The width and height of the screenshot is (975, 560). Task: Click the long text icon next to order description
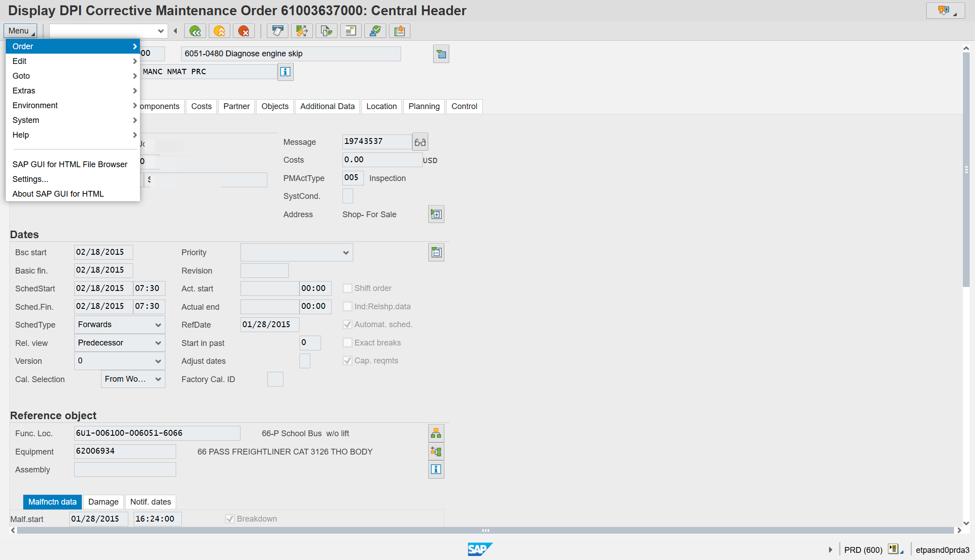click(x=441, y=54)
